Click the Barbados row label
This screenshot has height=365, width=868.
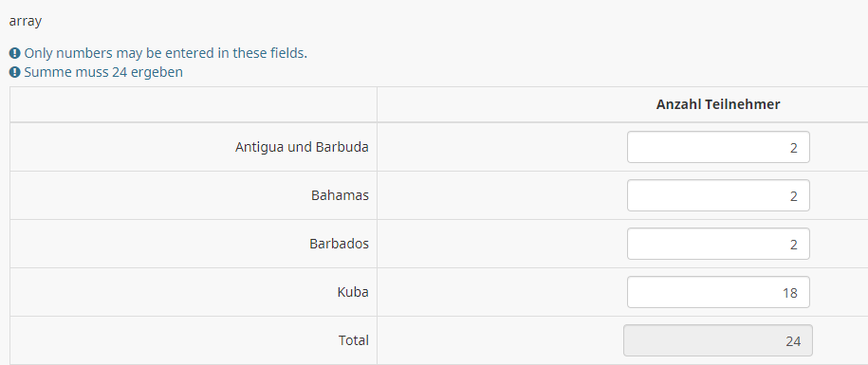tap(339, 244)
